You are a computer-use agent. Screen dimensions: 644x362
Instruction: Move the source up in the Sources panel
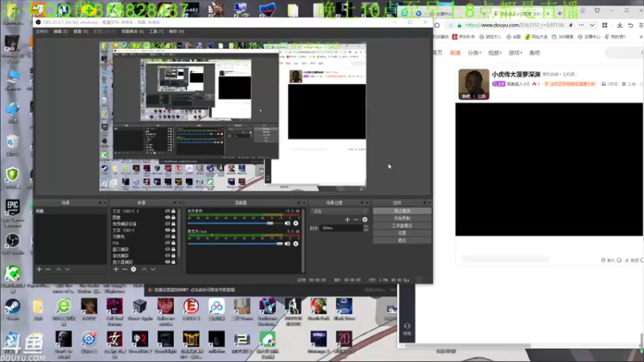pos(144,269)
